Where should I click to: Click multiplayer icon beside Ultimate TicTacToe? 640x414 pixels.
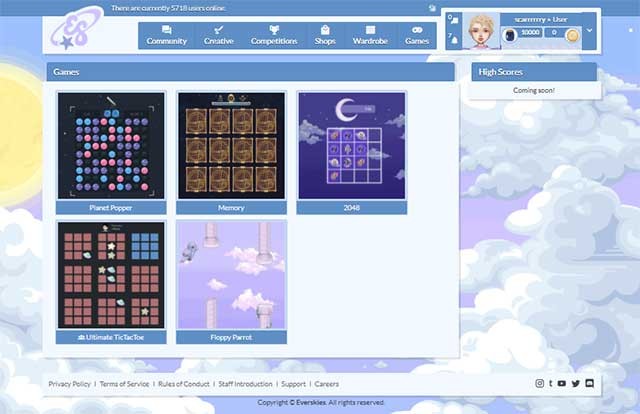pyautogui.click(x=81, y=337)
